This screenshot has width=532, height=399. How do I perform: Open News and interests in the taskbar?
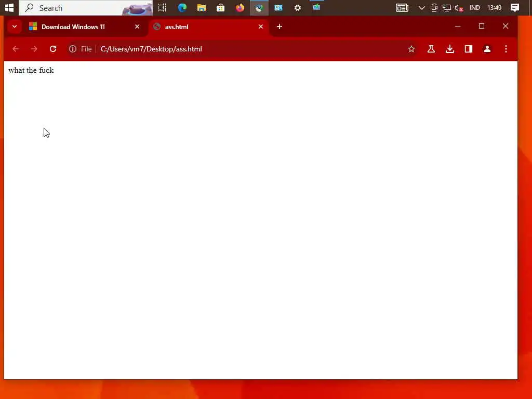pyautogui.click(x=402, y=7)
